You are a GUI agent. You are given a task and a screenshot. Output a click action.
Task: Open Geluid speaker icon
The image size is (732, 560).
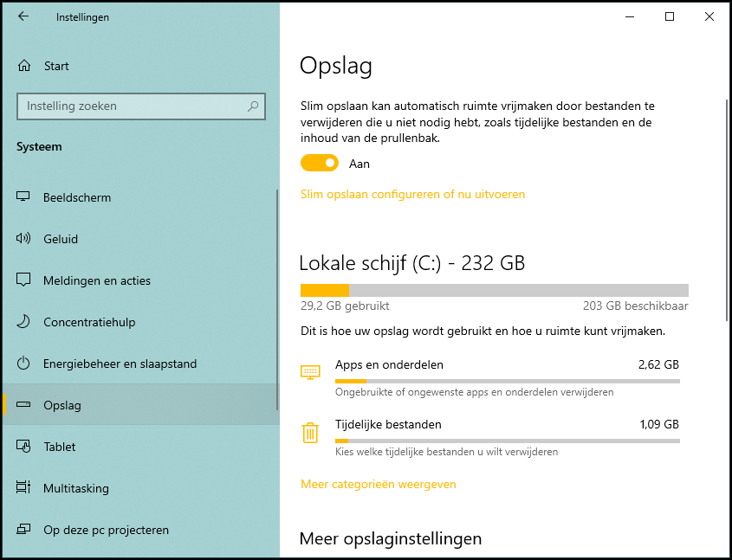(x=23, y=238)
